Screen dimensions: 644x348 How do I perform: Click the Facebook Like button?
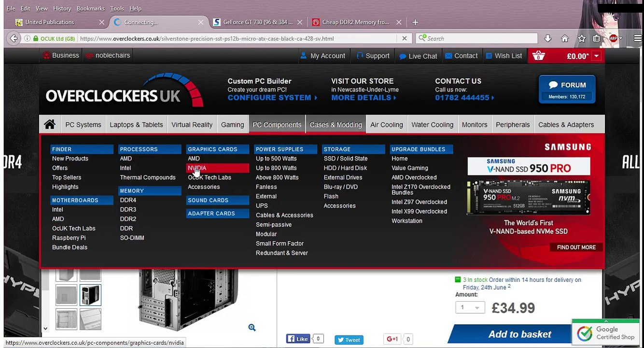click(x=297, y=339)
